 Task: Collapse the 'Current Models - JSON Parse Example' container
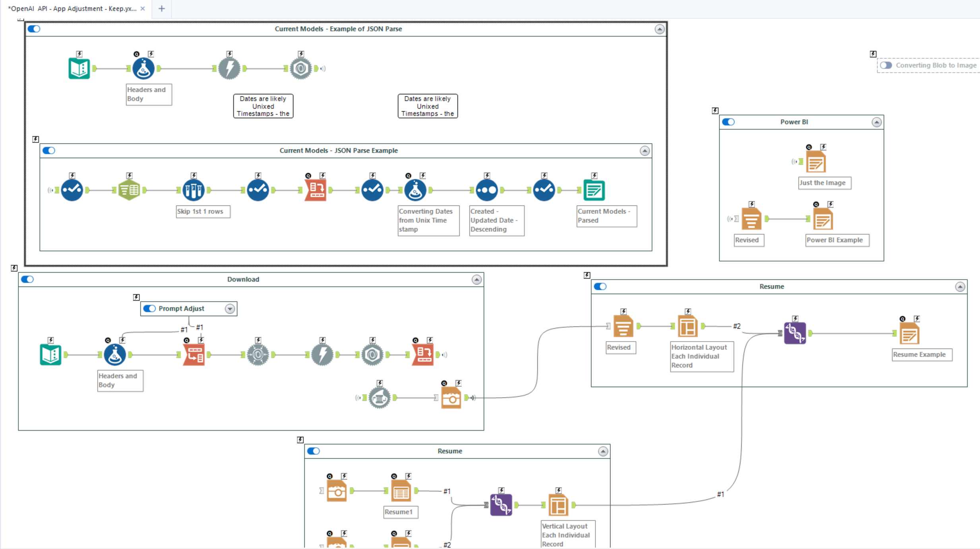click(644, 151)
